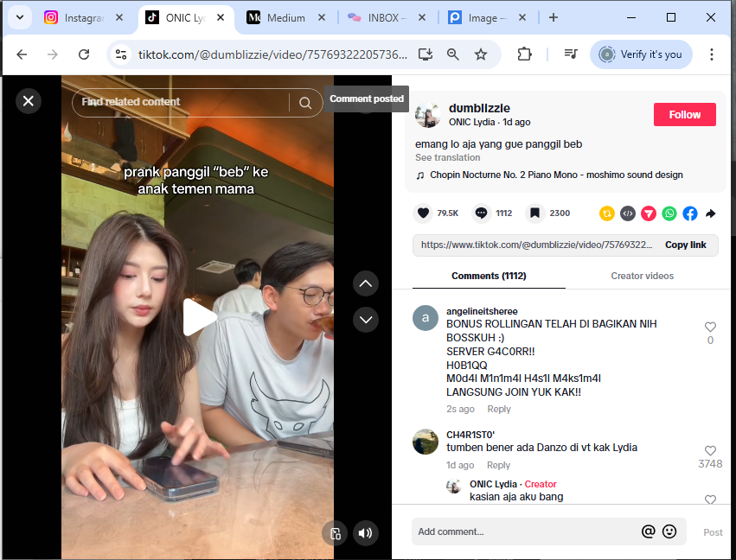This screenshot has height=560, width=736.
Task: Click Verify it's you profile button
Action: (x=641, y=54)
